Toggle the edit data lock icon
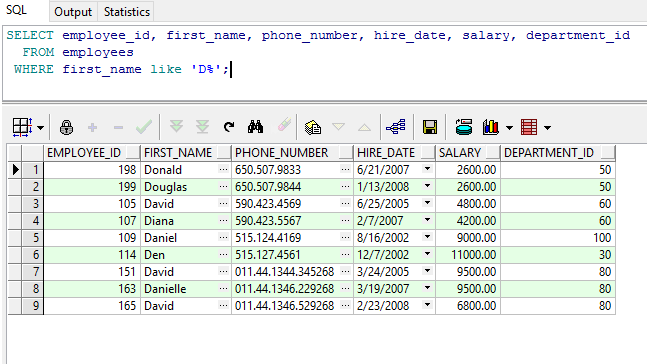Image resolution: width=647 pixels, height=364 pixels. (x=66, y=127)
